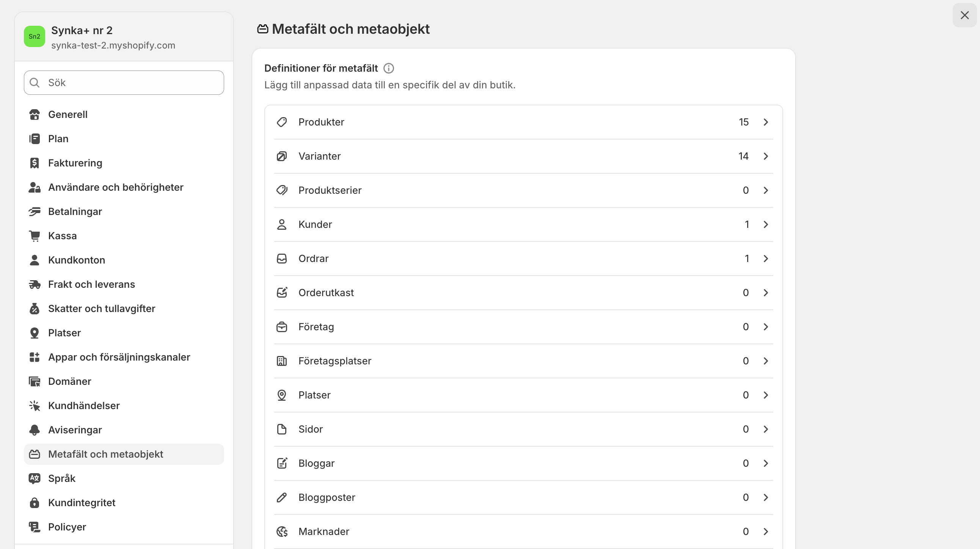Viewport: 980px width, 549px height.
Task: Click the green Sn2 store avatar
Action: [34, 36]
